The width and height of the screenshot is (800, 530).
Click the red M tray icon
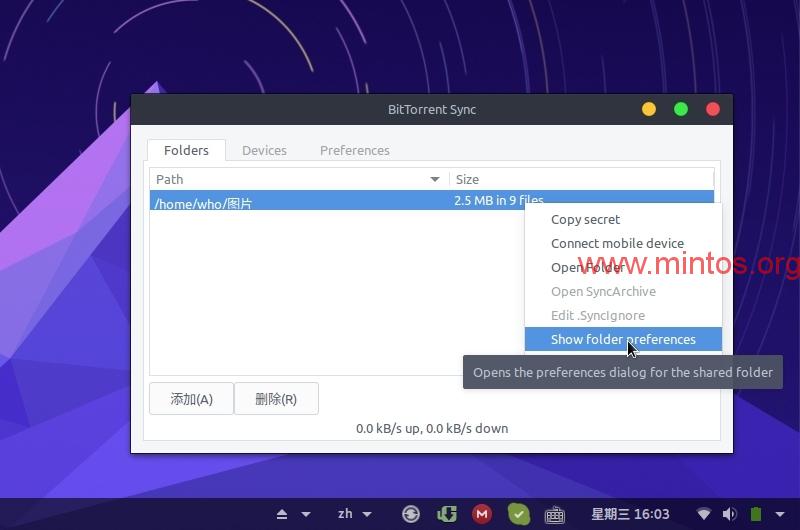point(482,514)
